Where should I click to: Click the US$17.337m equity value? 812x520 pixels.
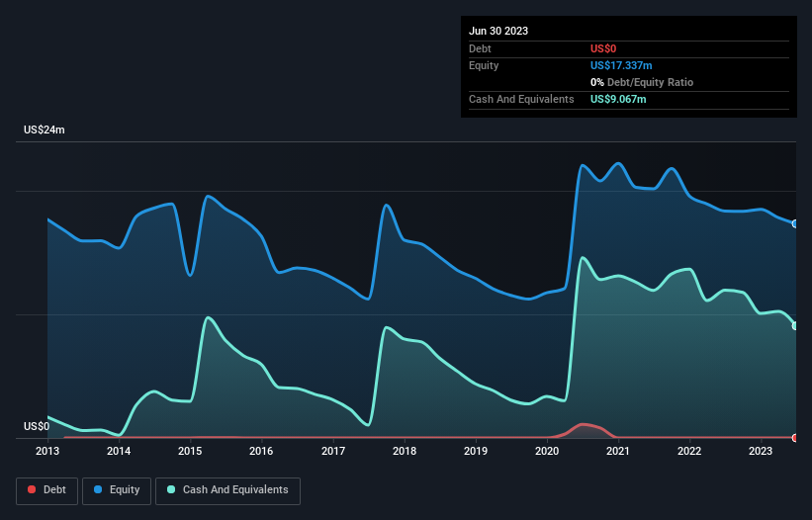[x=621, y=65]
